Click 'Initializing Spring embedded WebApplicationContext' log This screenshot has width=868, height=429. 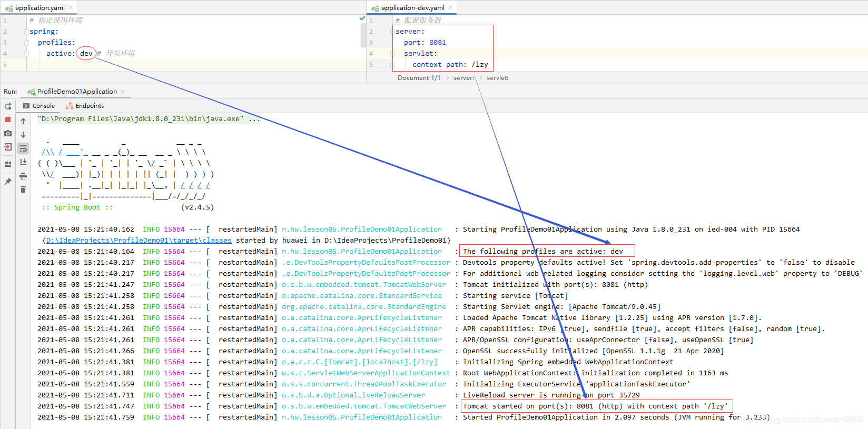point(568,362)
